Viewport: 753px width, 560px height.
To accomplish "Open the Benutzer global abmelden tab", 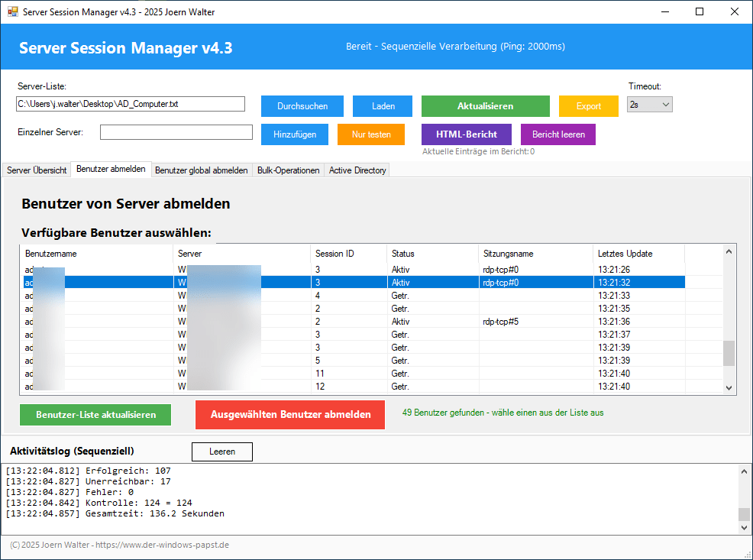I will pyautogui.click(x=201, y=170).
